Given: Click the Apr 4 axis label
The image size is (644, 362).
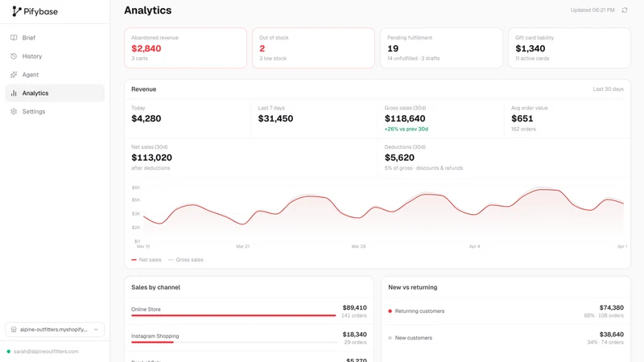Looking at the screenshot, I should pyautogui.click(x=474, y=246).
